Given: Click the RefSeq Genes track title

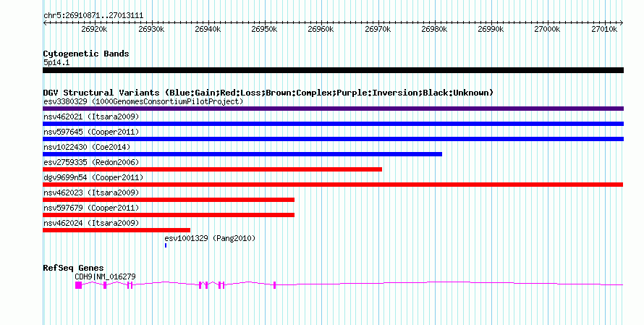Looking at the screenshot, I should point(73,268).
